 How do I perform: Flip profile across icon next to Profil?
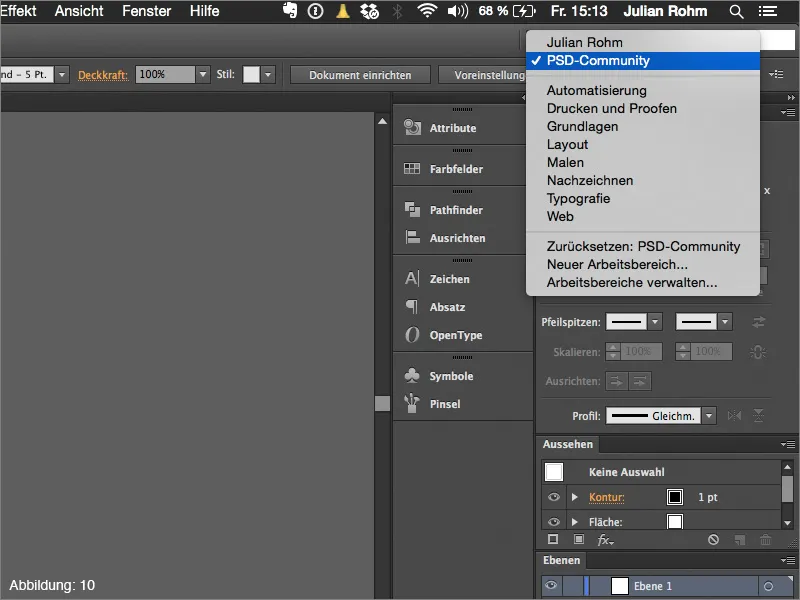(x=759, y=415)
